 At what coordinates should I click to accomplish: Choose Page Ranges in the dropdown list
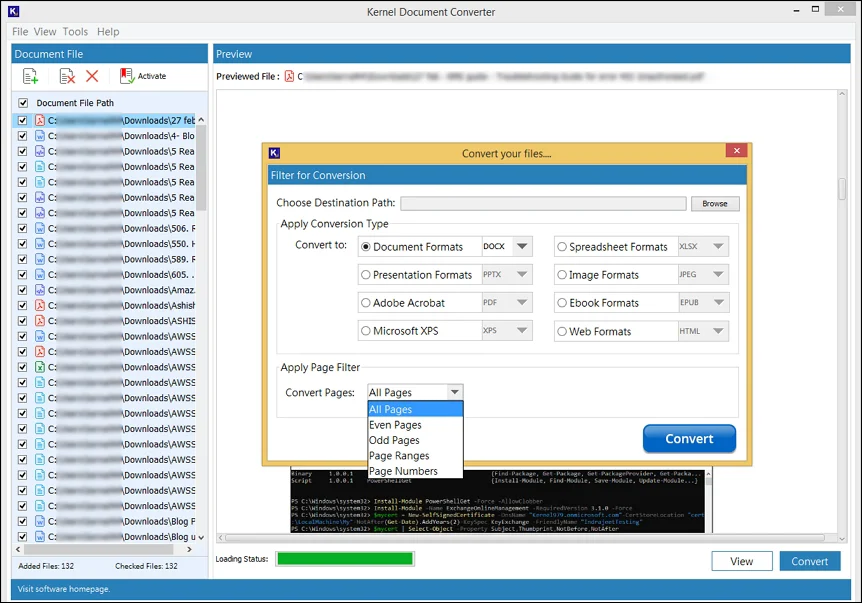point(415,455)
